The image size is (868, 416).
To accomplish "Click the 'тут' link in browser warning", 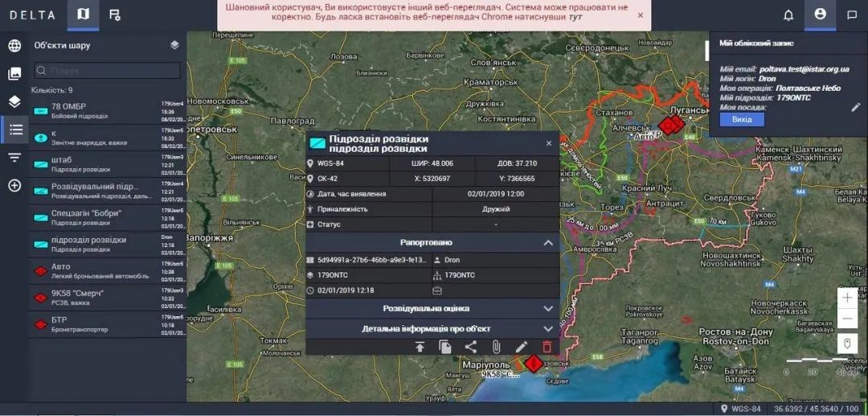I will pos(575,17).
